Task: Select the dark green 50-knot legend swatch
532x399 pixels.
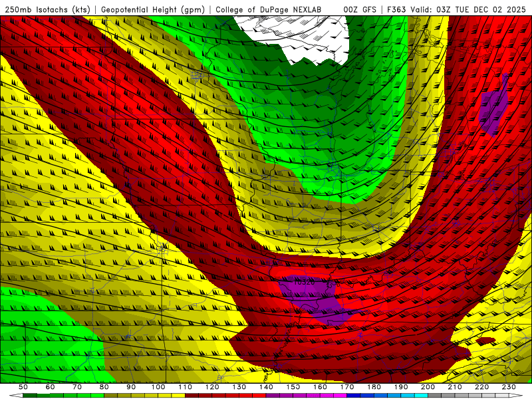Action: (x=30, y=396)
